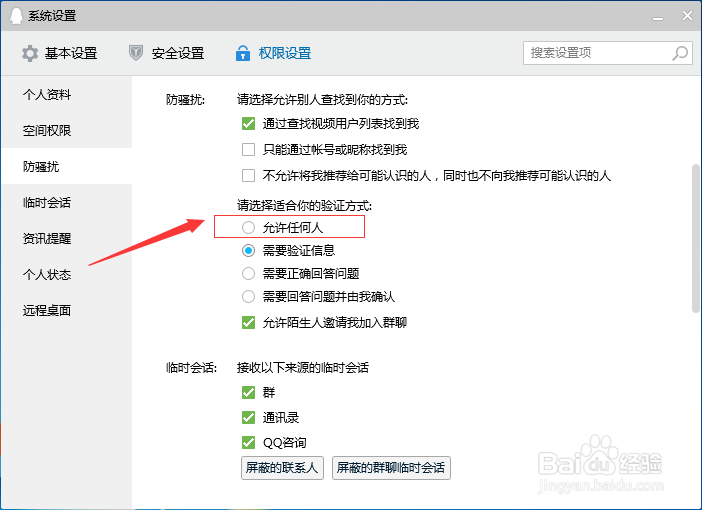Click the blue lock icon for 权限设置
Image resolution: width=702 pixels, height=510 pixels.
point(243,53)
